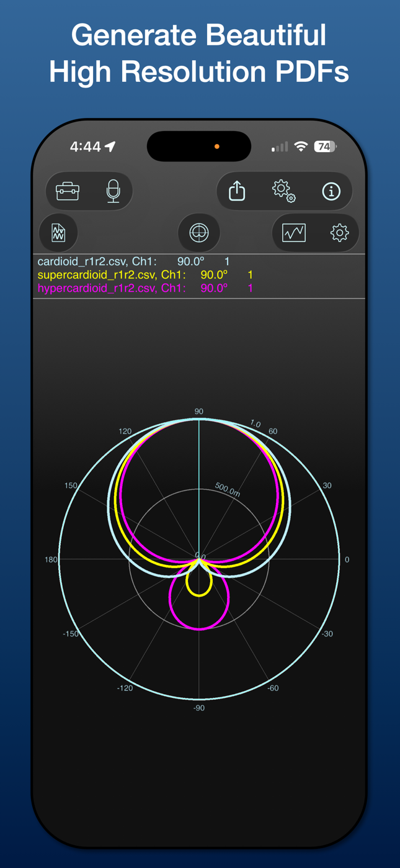Tap the 120 degree axis label
400x868 pixels.
(x=125, y=431)
